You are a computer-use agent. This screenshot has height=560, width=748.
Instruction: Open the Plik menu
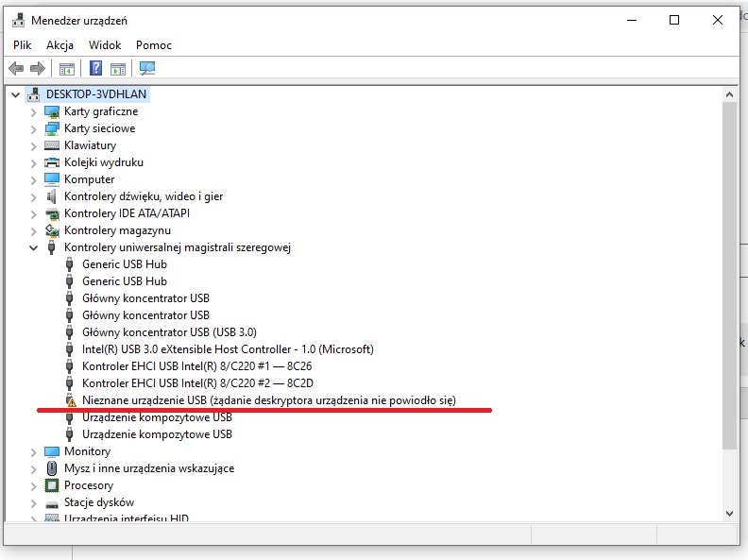click(23, 45)
